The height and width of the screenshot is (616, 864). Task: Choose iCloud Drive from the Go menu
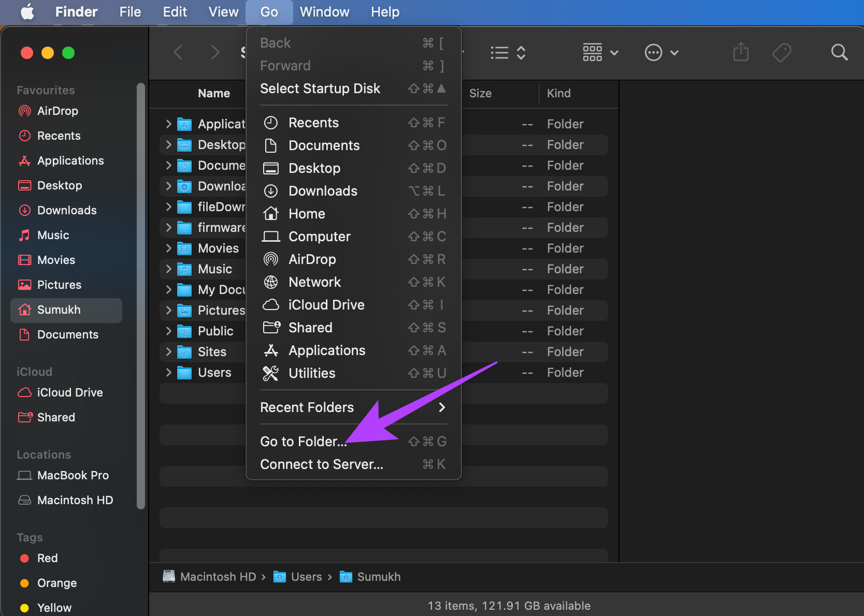(353, 305)
